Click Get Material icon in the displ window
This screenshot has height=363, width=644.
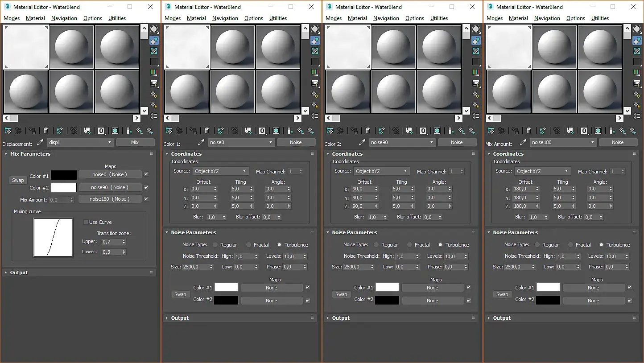tap(8, 131)
